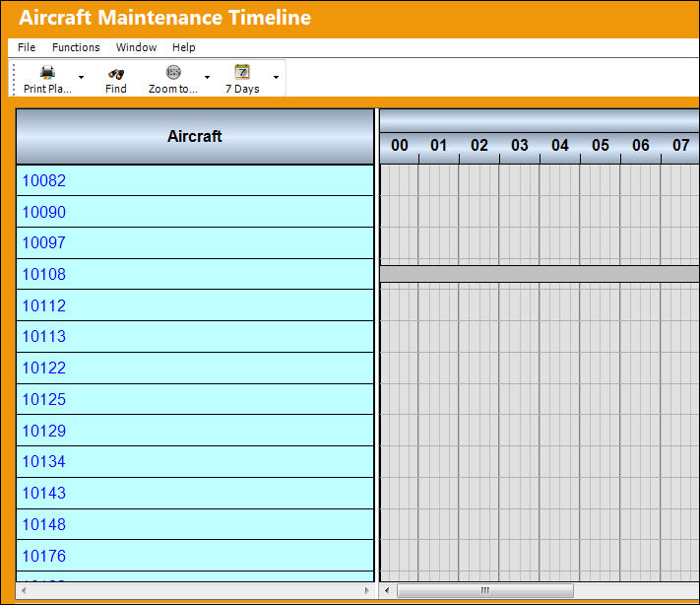The image size is (700, 605).
Task: Open the Functions menu
Action: 76,47
